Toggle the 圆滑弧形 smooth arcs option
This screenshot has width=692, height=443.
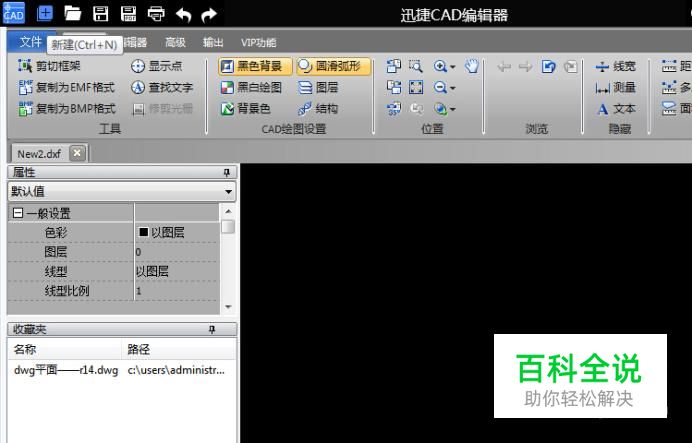[x=334, y=67]
